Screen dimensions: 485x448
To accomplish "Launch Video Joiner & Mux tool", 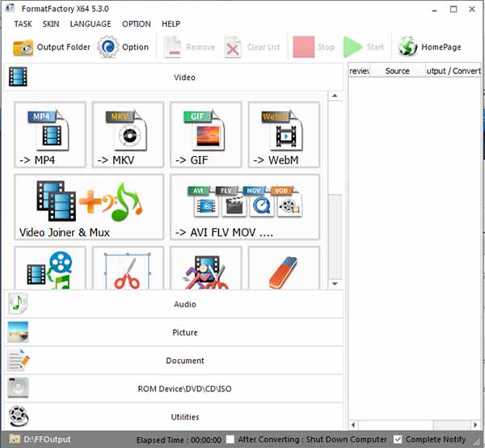I will 89,207.
